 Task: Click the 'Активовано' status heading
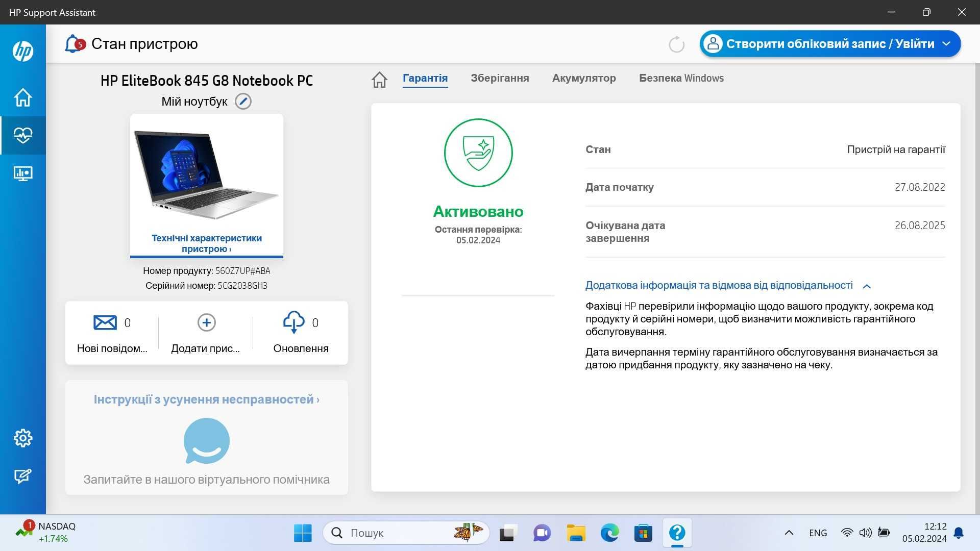point(478,211)
